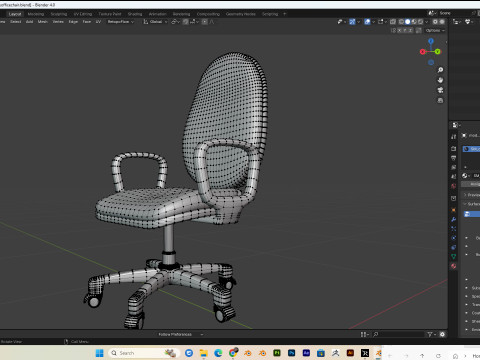Open the pivot point dropdown

coord(175,22)
